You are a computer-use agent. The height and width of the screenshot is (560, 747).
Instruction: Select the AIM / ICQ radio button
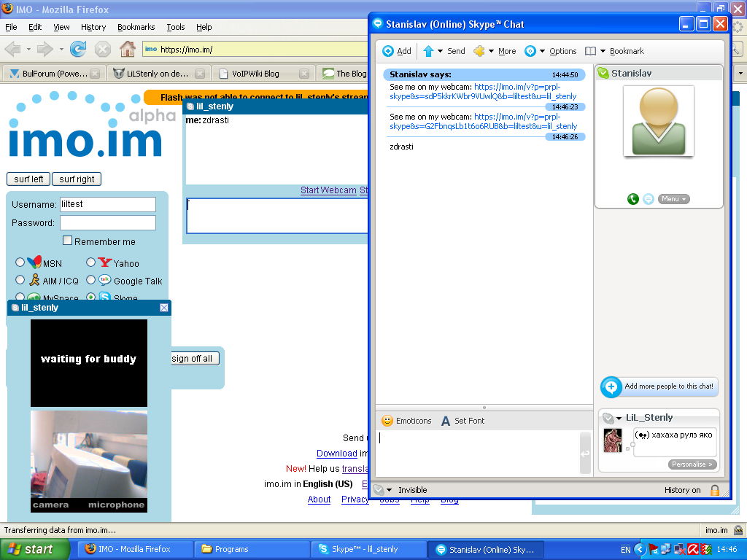point(20,280)
